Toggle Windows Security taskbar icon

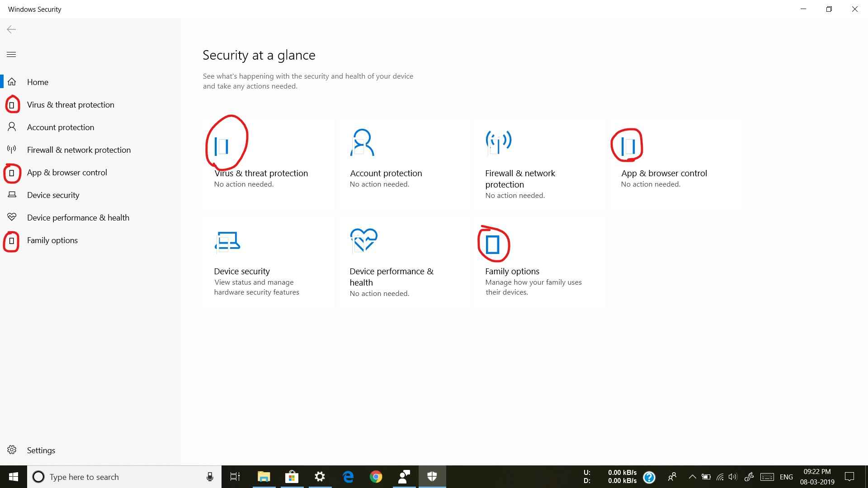click(432, 476)
